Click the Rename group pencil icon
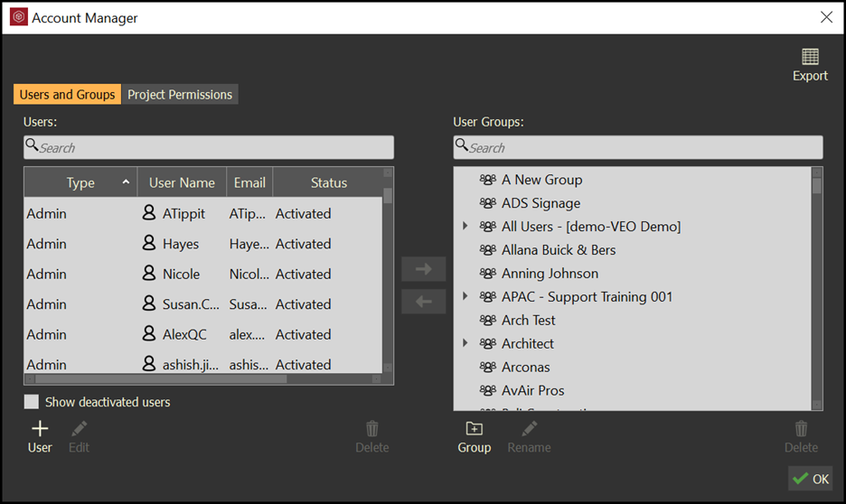Image resolution: width=846 pixels, height=504 pixels. [529, 429]
